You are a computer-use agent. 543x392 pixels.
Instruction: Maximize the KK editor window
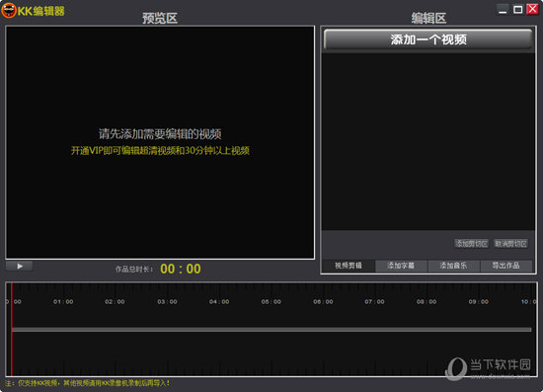(517, 9)
